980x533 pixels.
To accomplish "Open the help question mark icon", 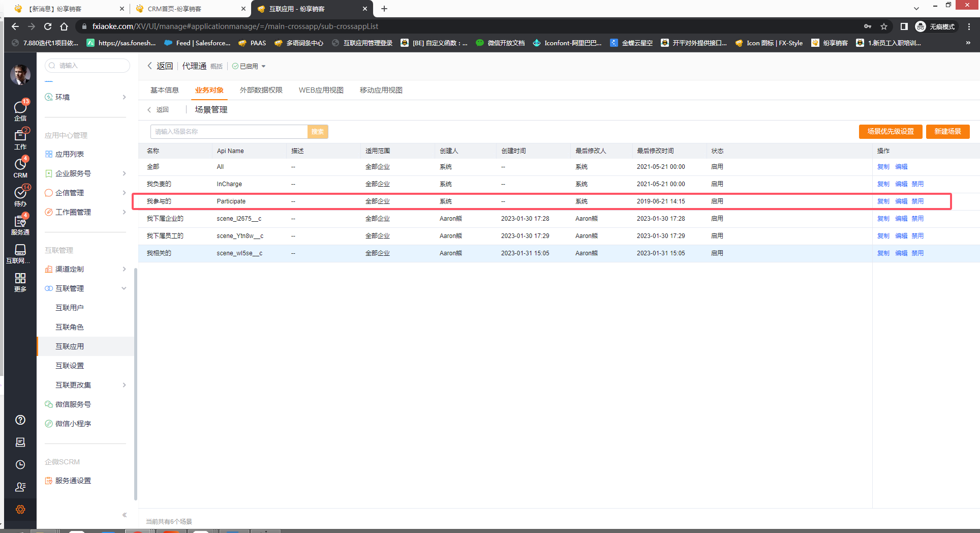I will [x=20, y=420].
